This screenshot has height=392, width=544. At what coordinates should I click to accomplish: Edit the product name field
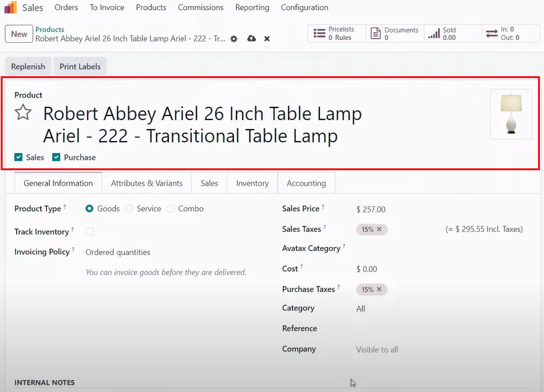[x=202, y=124]
